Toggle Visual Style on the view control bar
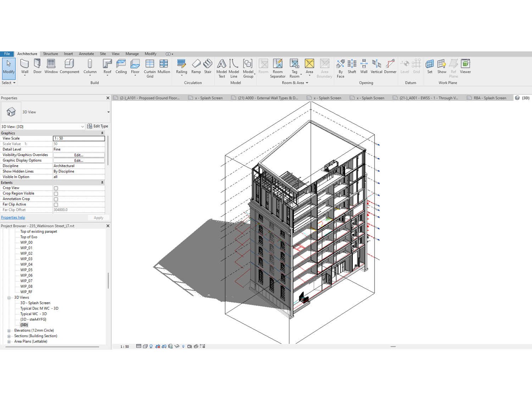Screen dimensions: 532x401 (145, 347)
